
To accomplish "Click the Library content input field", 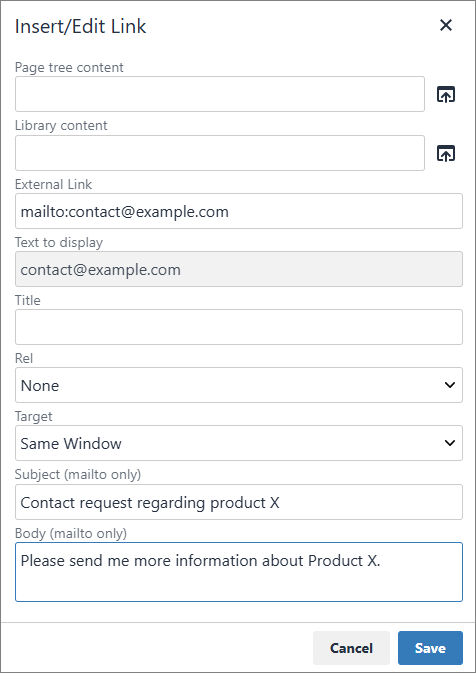I will pyautogui.click(x=220, y=153).
